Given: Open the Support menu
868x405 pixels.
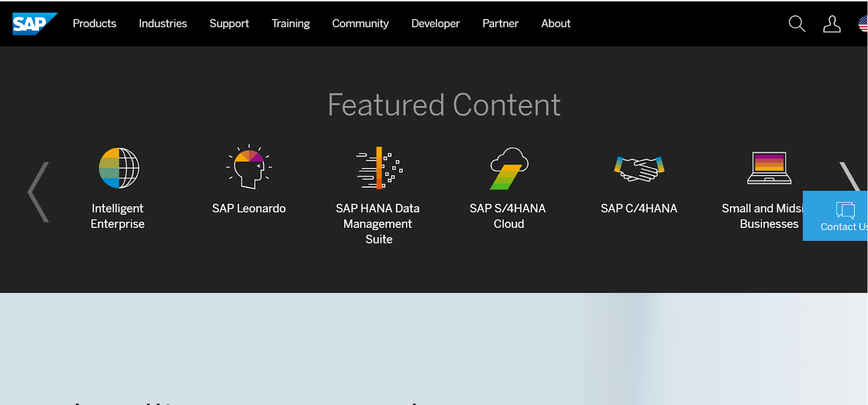Looking at the screenshot, I should [x=229, y=23].
